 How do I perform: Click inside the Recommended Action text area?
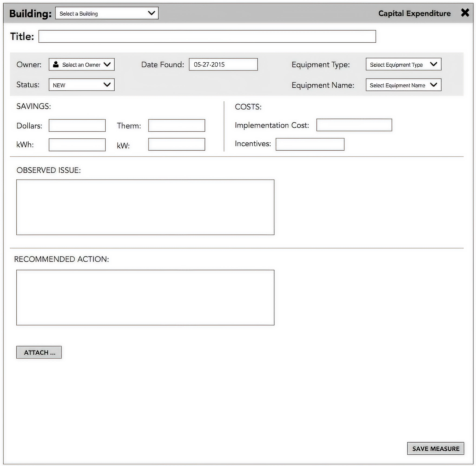[145, 298]
